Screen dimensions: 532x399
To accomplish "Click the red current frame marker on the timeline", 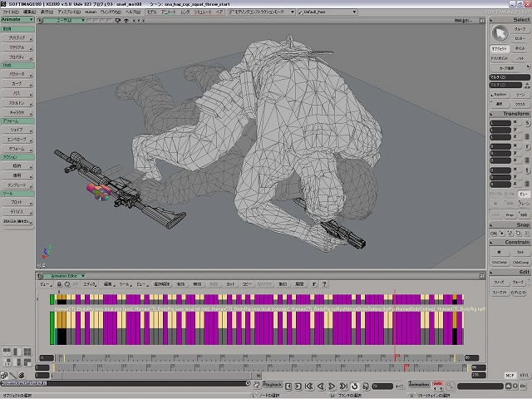I will coord(406,366).
